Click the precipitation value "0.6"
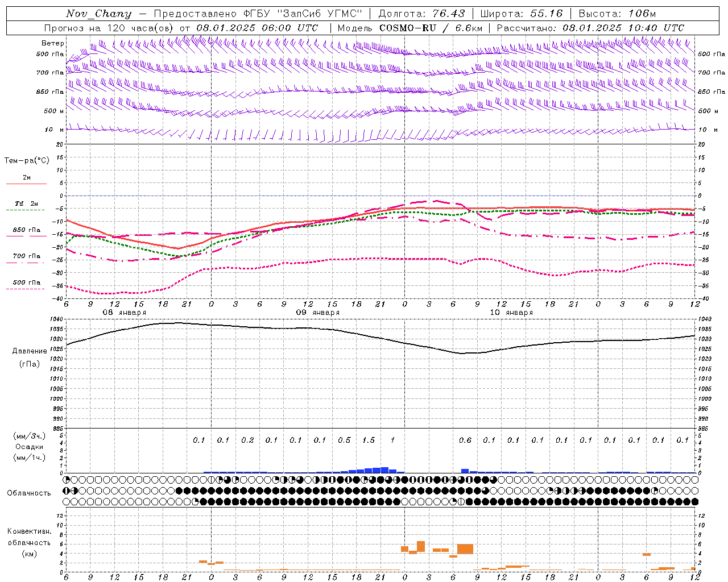728x582 pixels. (465, 440)
